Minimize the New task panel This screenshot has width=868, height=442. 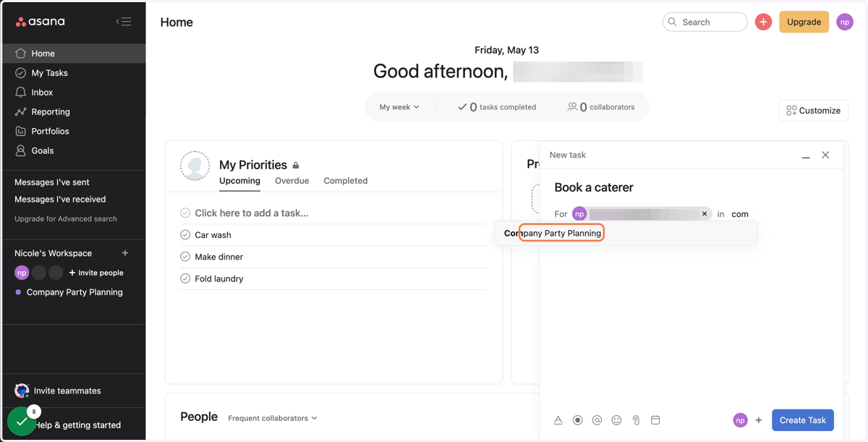point(806,156)
